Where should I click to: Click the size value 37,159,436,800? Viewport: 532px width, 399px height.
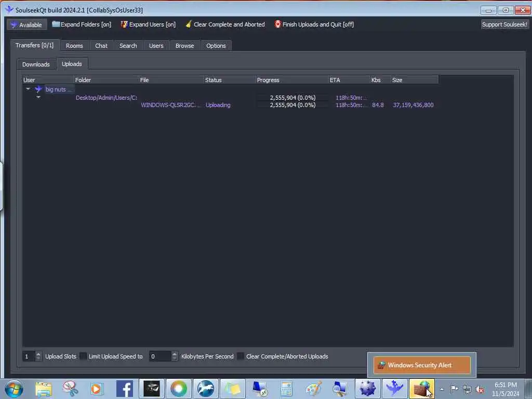(x=413, y=105)
